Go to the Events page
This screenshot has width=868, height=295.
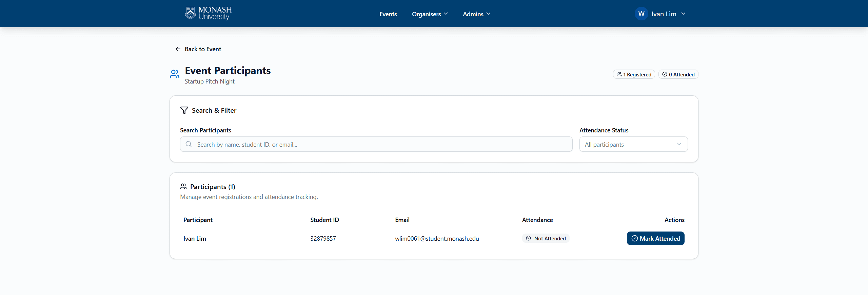388,14
